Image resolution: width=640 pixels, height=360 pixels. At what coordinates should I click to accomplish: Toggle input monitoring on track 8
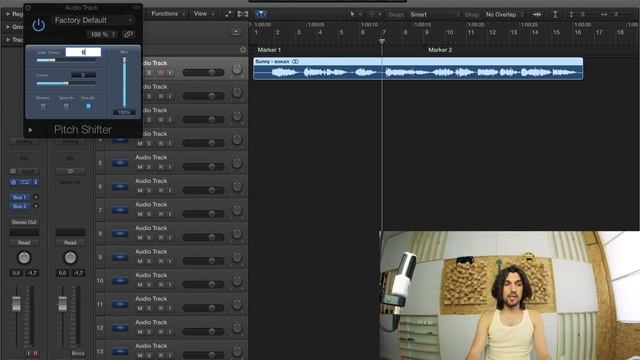pyautogui.click(x=170, y=238)
